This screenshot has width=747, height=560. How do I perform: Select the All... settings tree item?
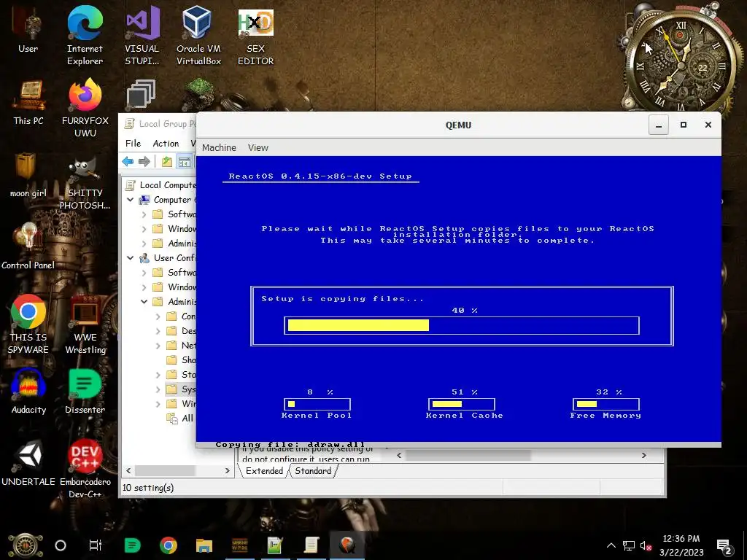tap(180, 418)
